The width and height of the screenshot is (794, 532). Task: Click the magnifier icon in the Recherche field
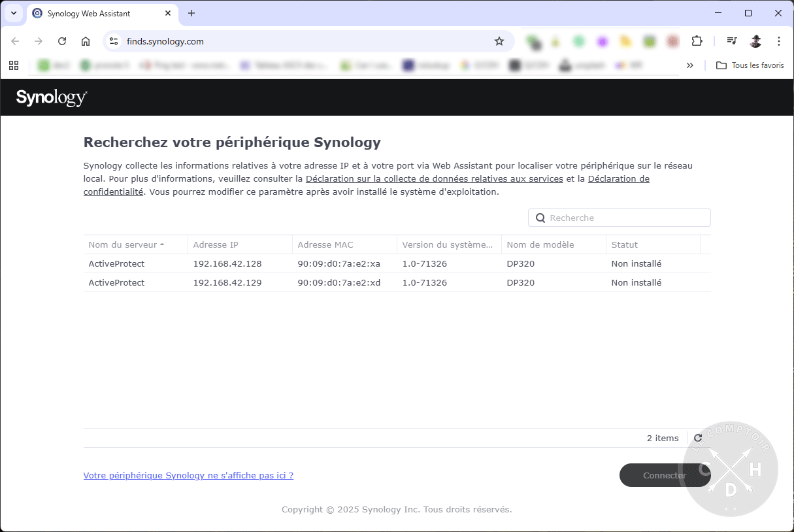pyautogui.click(x=540, y=217)
